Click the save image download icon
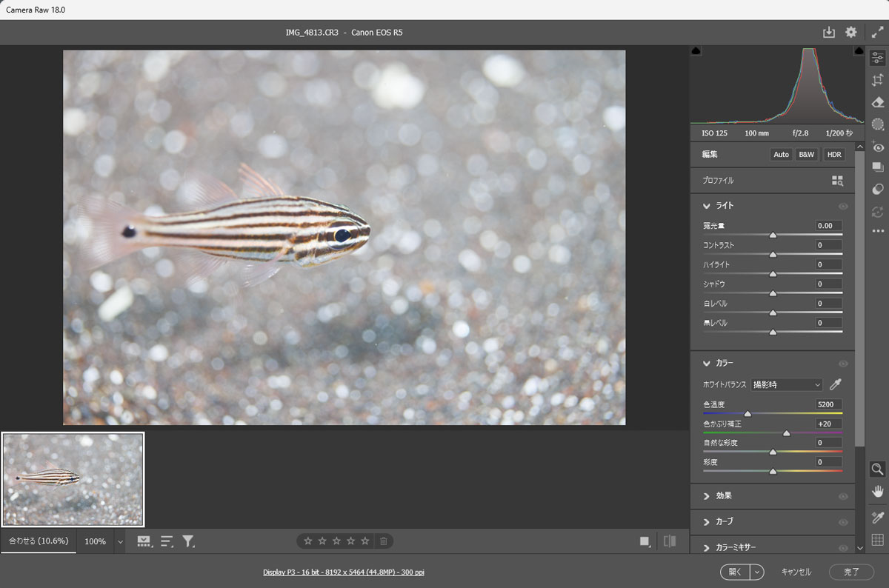This screenshot has height=588, width=889. pyautogui.click(x=828, y=33)
